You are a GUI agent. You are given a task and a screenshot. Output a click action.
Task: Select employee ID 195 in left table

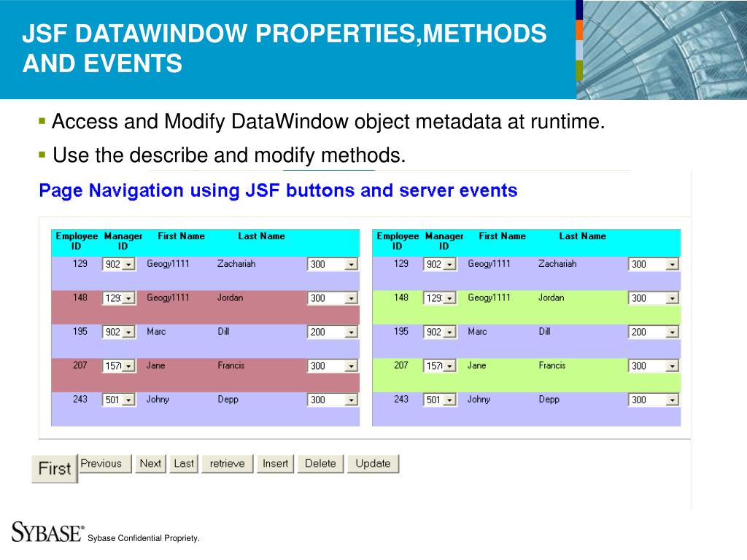[x=80, y=332]
